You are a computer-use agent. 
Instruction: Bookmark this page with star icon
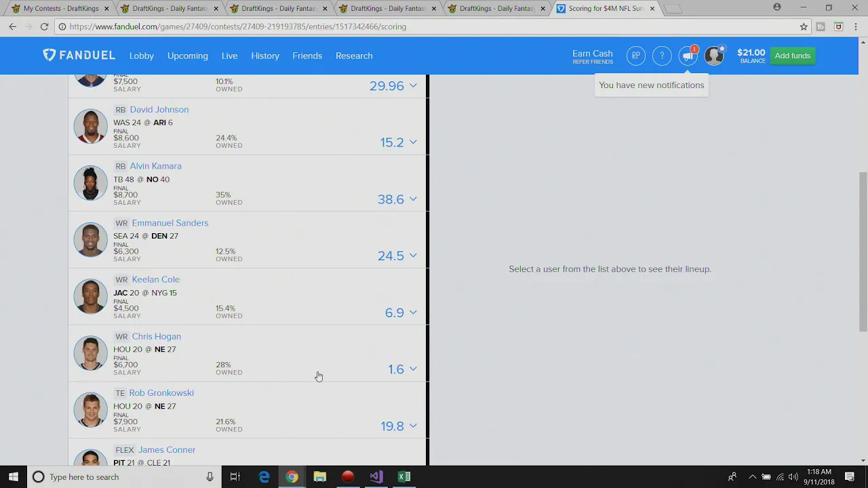click(804, 26)
